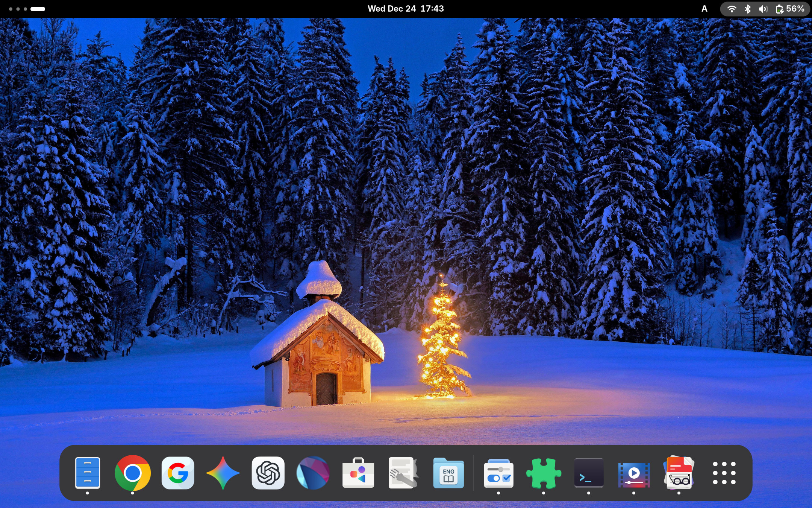Viewport: 812px width, 508px height.
Task: Open the Tweaks settings toggle icon
Action: point(498,473)
